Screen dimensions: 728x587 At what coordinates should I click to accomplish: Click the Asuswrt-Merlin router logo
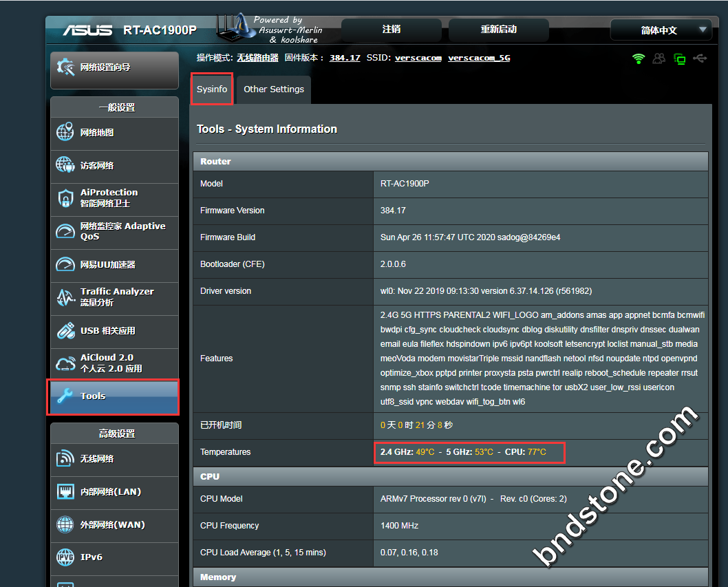pyautogui.click(x=237, y=28)
